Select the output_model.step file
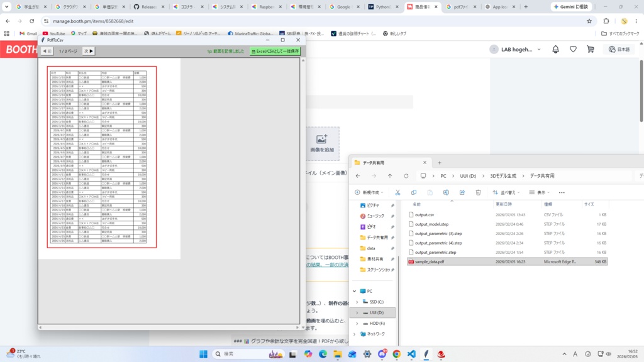644x362 pixels. [508, 224]
